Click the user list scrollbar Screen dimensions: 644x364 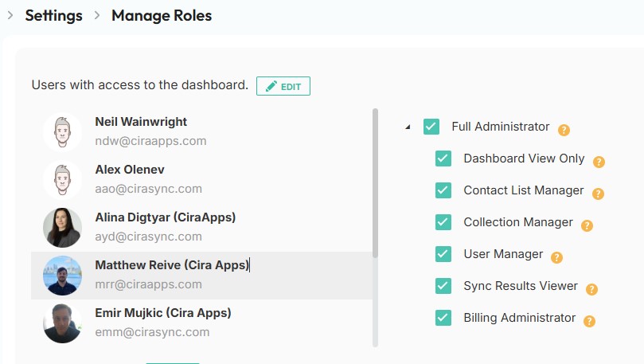(375, 183)
